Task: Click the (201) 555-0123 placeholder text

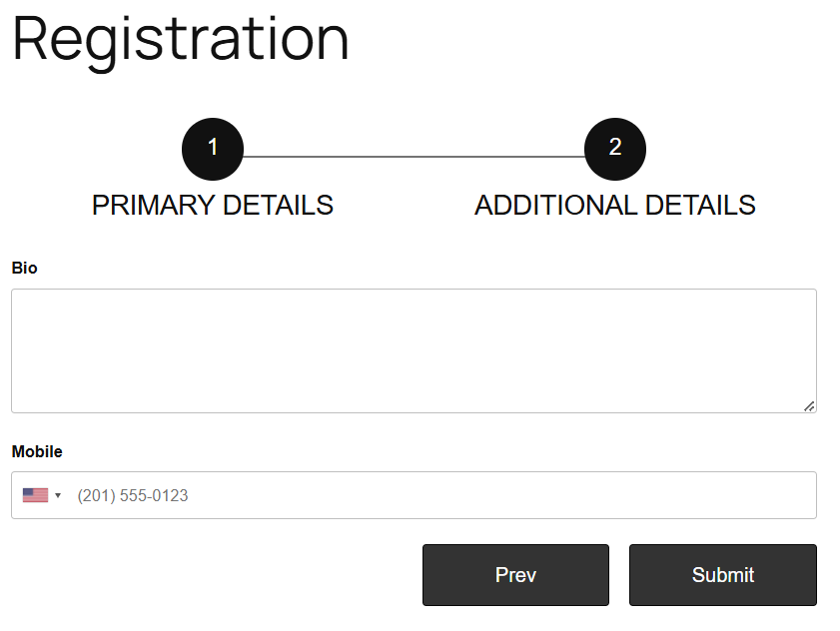Action: coord(133,495)
